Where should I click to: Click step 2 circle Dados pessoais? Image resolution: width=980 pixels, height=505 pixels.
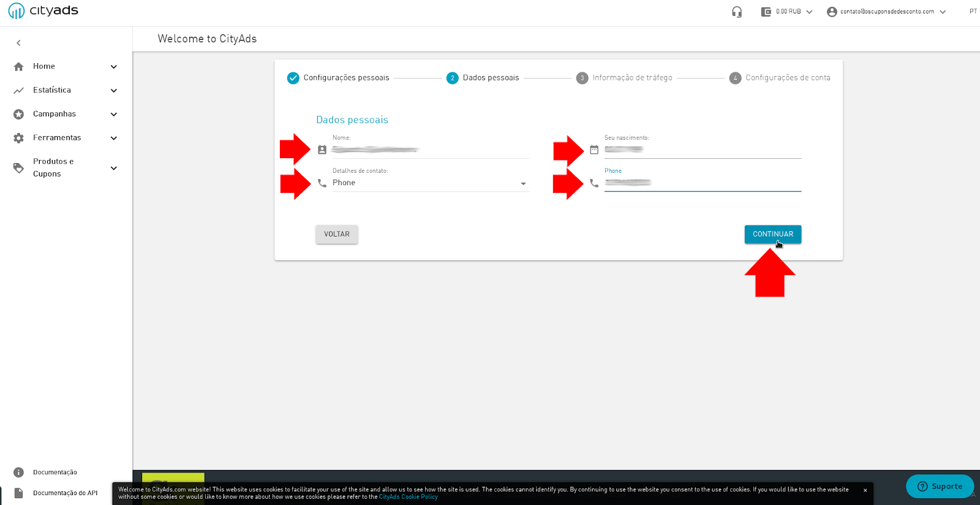coord(453,78)
